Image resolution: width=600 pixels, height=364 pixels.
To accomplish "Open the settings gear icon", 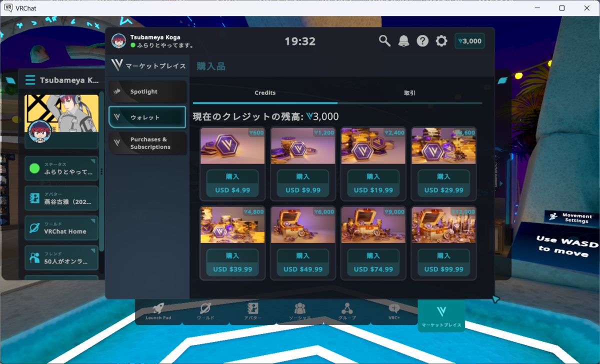I will point(441,41).
